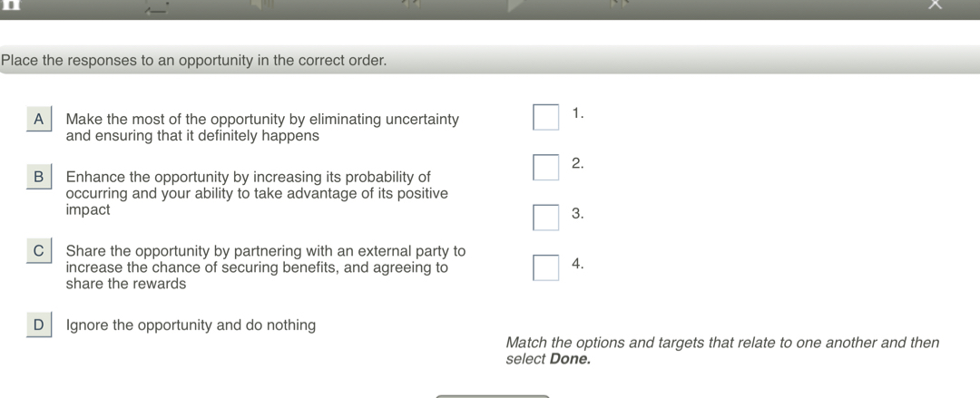Click the audio volume icon in the top bar
The width and height of the screenshot is (980, 398).
point(262,4)
